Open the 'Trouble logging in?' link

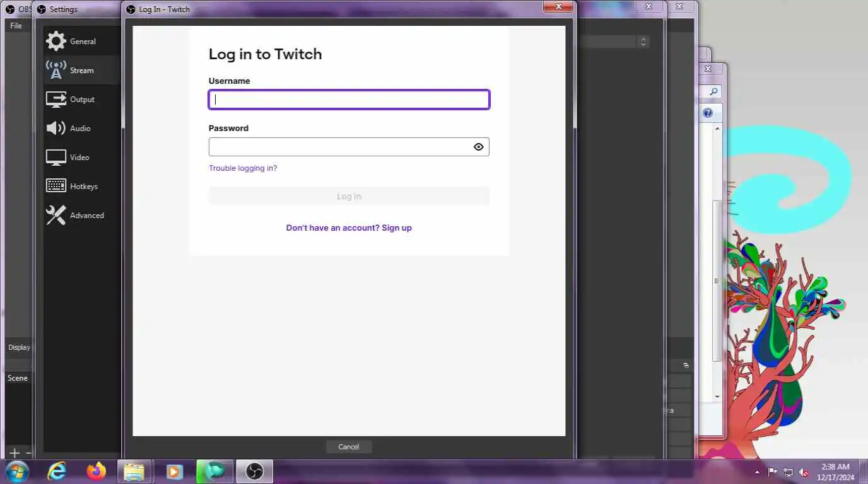tap(243, 168)
